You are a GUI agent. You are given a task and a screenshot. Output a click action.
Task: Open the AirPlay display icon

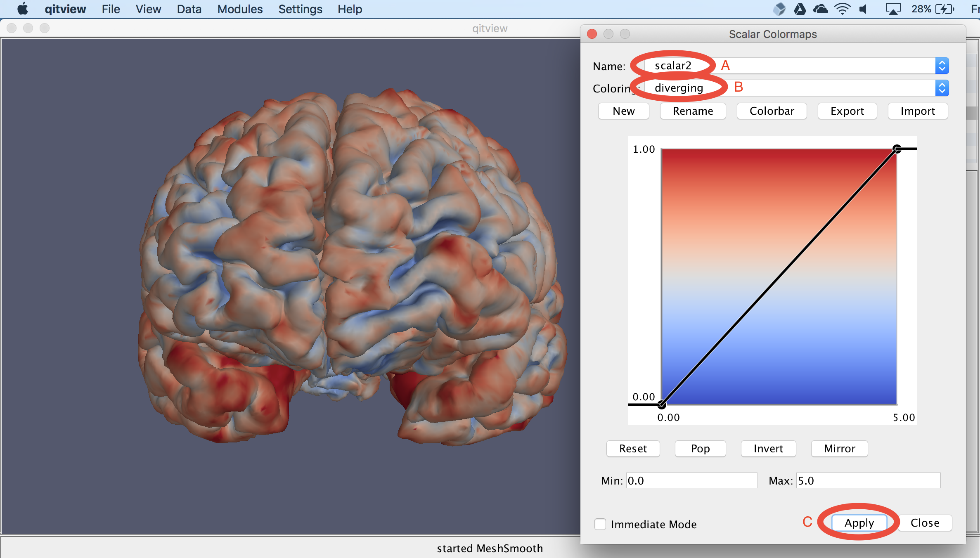click(x=892, y=9)
